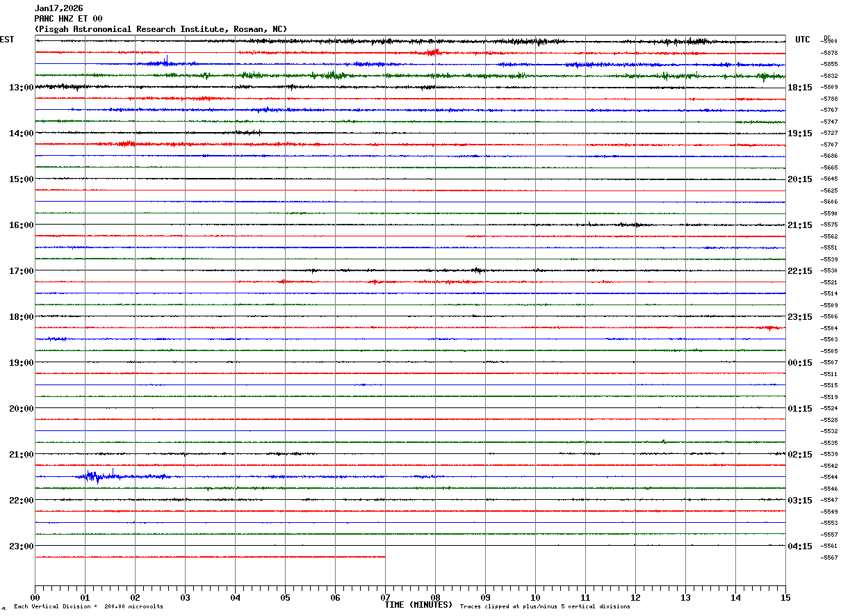Viewport: 841px width, 616px height.
Task: Click the DC offset value -5727
Action: pyautogui.click(x=829, y=133)
